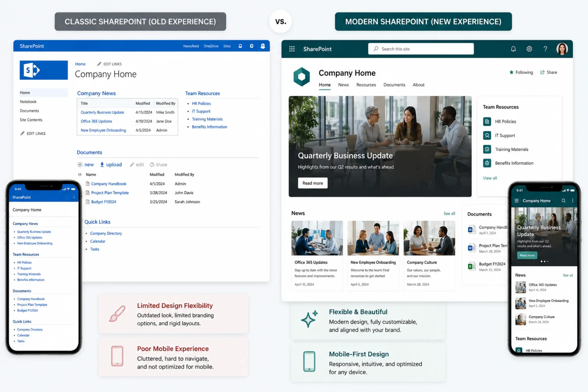Open Calendar link in classic Quick Links
This screenshot has width=588, height=392.
coord(98,241)
